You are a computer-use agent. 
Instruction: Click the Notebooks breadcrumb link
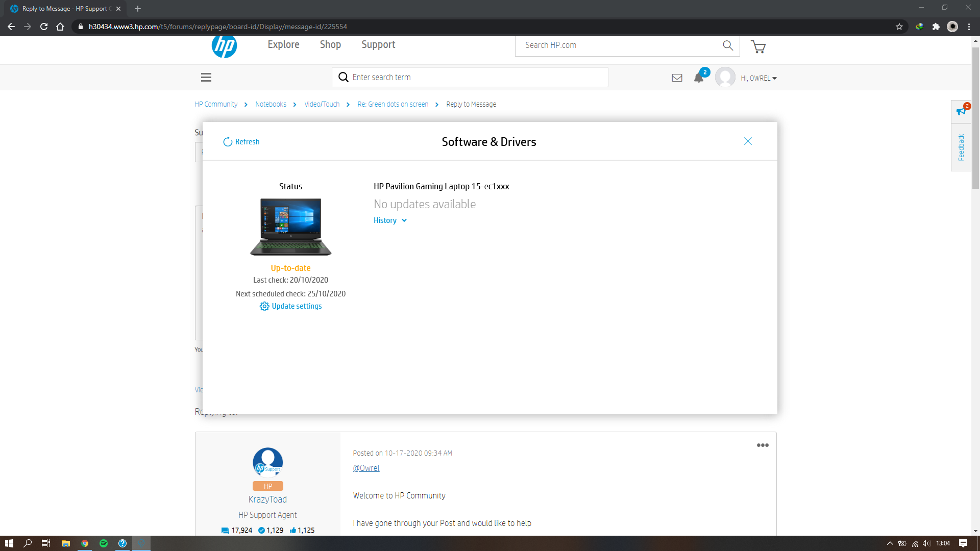[271, 105]
